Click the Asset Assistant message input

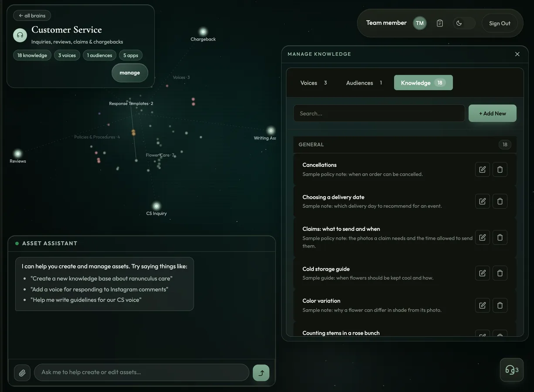142,372
